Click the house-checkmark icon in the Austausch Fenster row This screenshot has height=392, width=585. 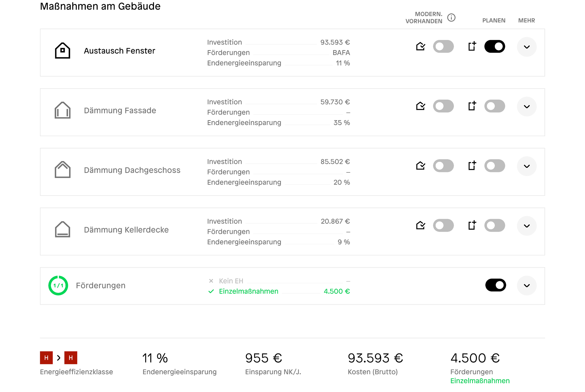pos(420,46)
